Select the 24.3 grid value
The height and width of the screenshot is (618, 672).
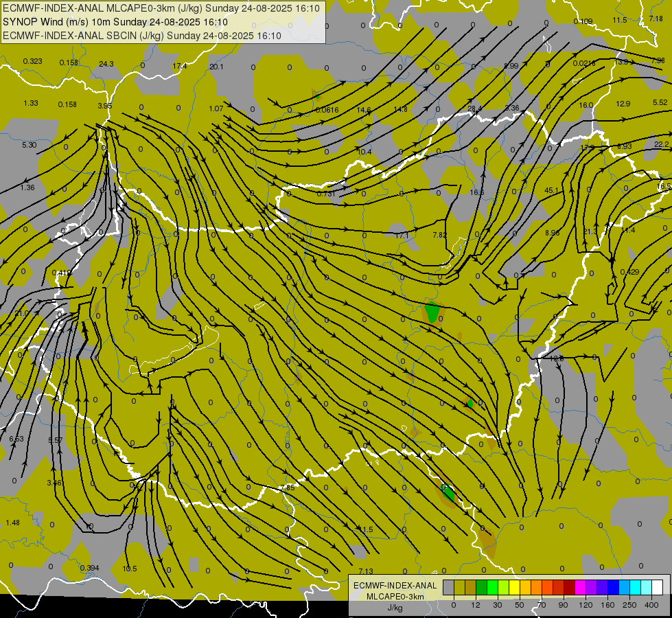106,64
